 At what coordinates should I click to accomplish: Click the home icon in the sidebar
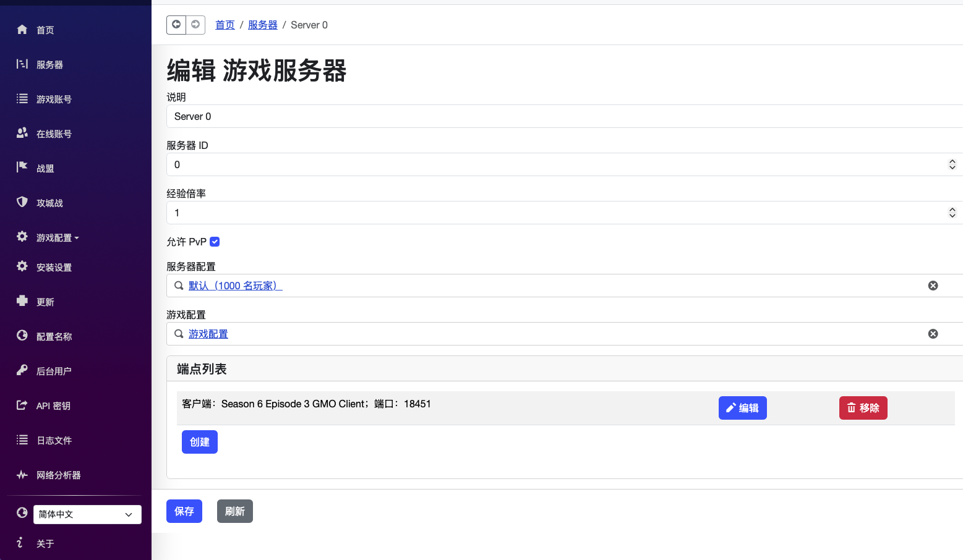[x=22, y=30]
